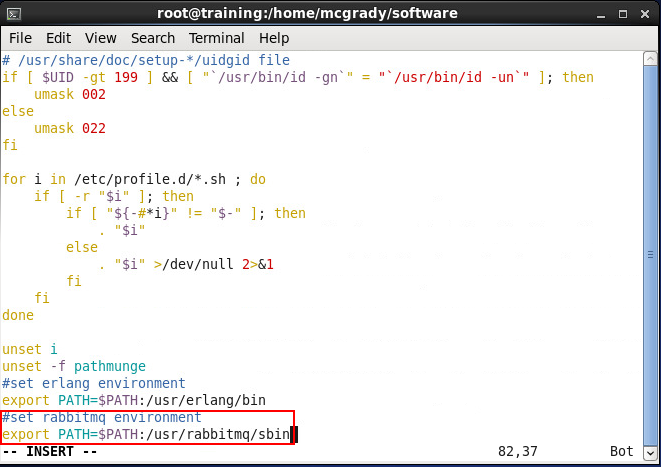The height and width of the screenshot is (467, 661).
Task: Open the View menu
Action: point(100,38)
